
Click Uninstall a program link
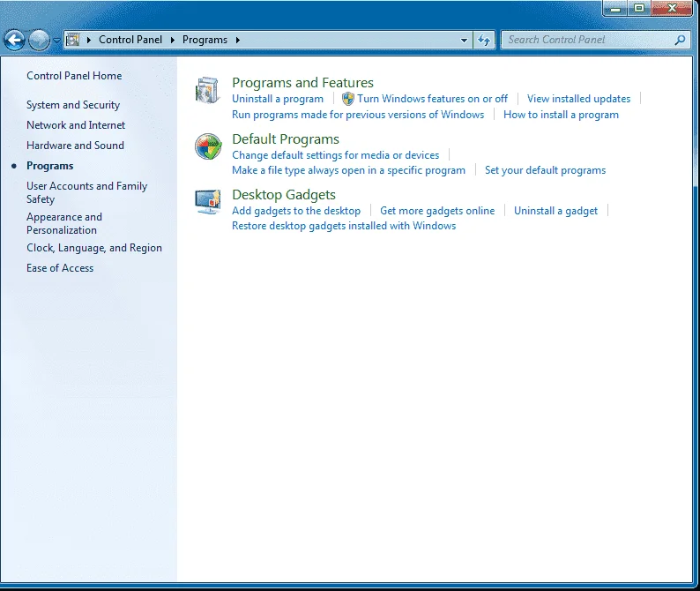pyautogui.click(x=278, y=99)
